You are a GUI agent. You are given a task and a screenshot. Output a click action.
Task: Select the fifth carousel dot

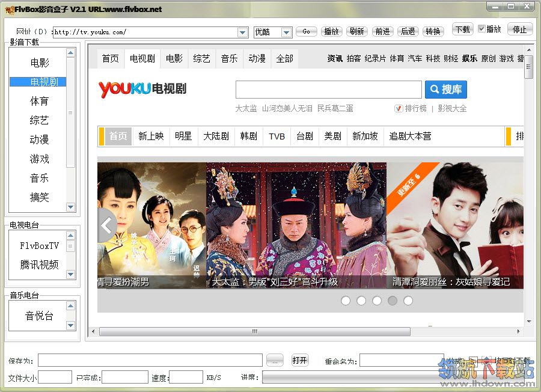pyautogui.click(x=408, y=301)
